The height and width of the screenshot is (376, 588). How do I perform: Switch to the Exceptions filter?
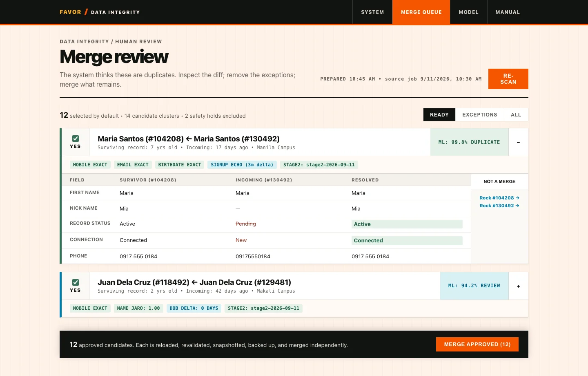[480, 115]
